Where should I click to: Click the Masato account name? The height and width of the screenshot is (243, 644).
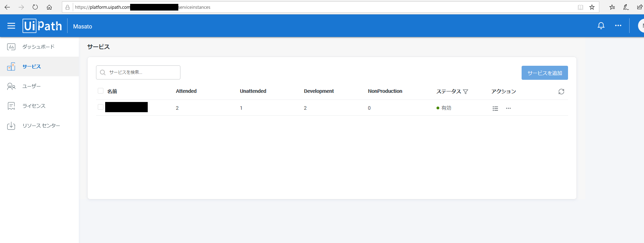83,26
